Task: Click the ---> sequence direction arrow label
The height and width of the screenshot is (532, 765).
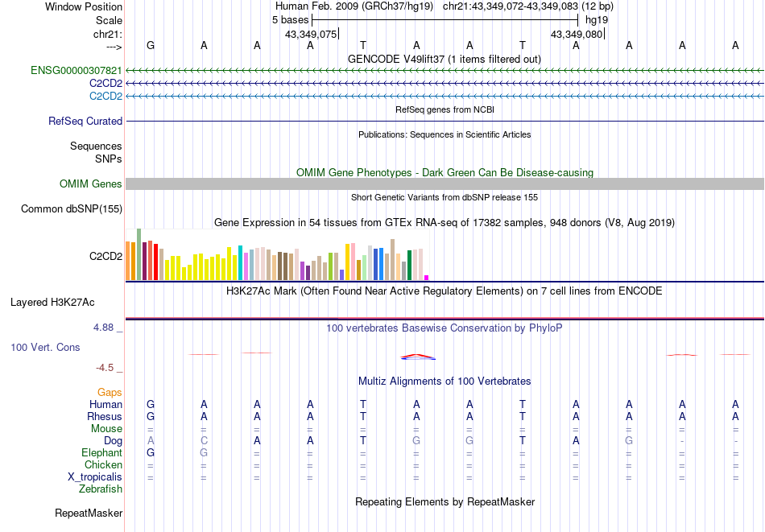Action: click(x=114, y=47)
